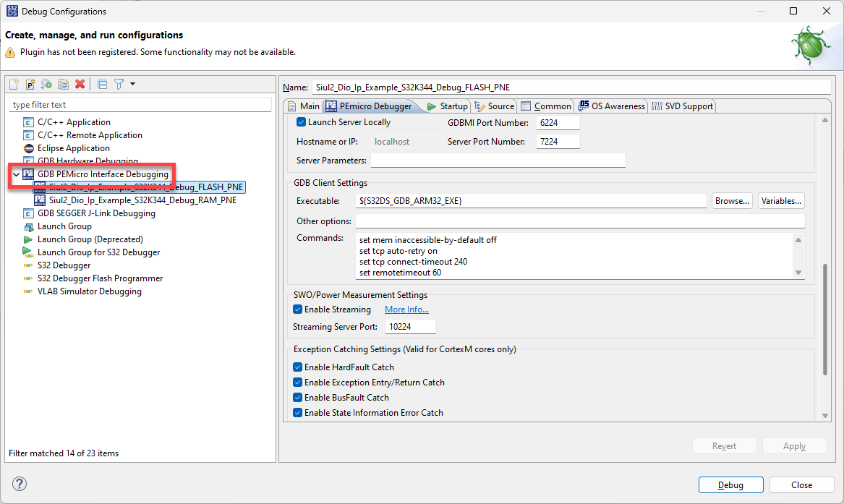Click the New launch configuration icon
Viewport: 844px width, 504px height.
[x=14, y=85]
